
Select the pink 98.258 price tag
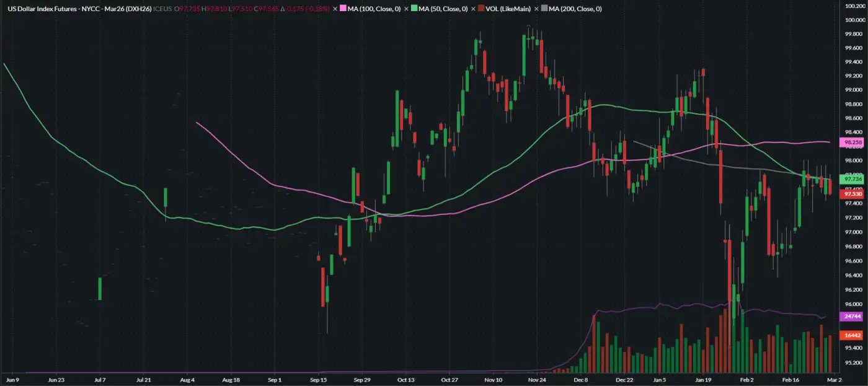pyautogui.click(x=850, y=143)
